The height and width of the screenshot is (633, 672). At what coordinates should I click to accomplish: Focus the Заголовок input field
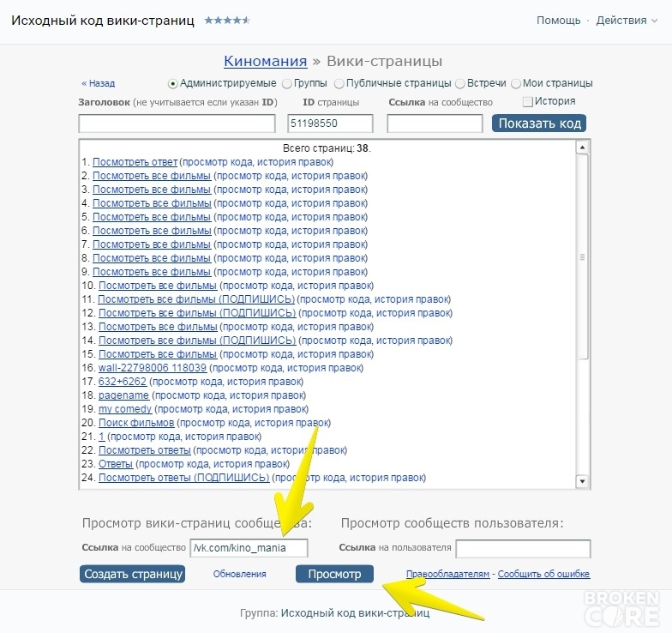(x=177, y=124)
